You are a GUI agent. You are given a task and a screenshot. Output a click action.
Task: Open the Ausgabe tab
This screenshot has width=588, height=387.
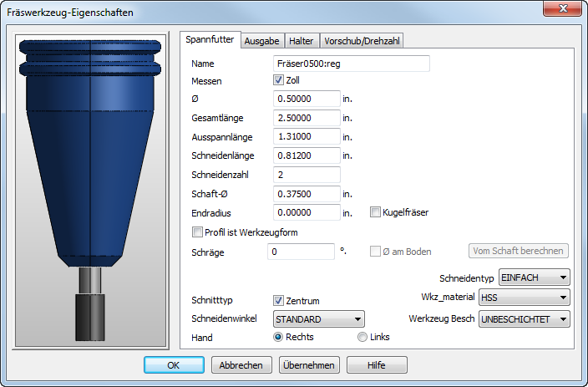[x=261, y=41]
